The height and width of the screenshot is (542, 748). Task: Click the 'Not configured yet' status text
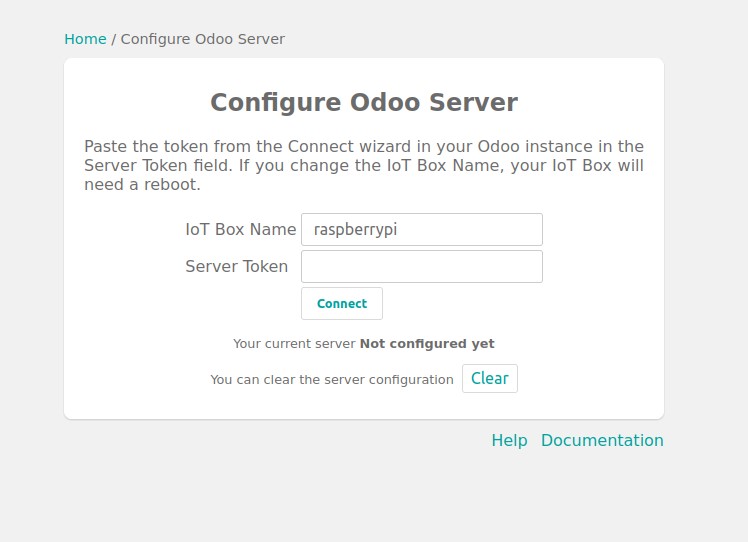pos(427,344)
